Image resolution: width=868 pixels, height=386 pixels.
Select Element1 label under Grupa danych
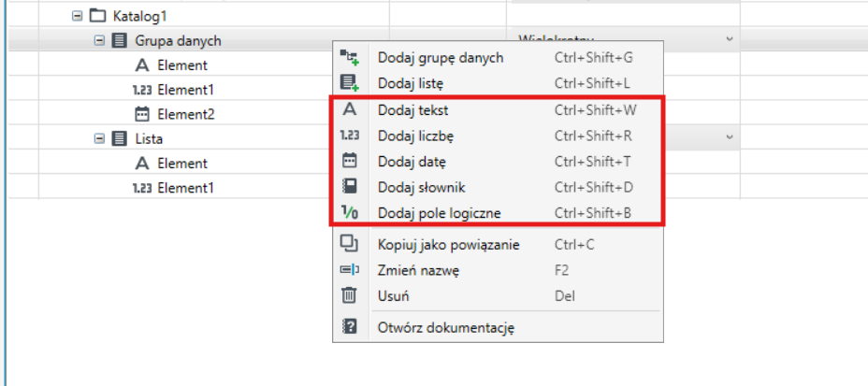click(x=185, y=90)
